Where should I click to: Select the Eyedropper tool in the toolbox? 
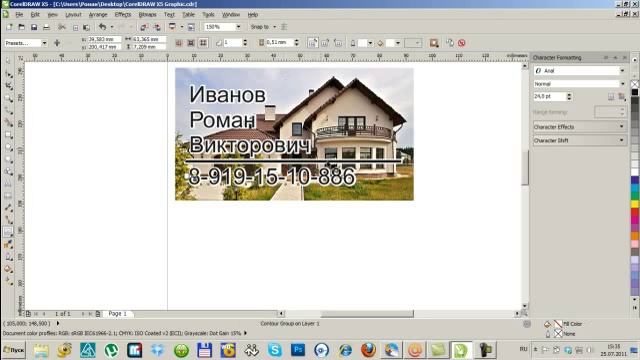point(8,244)
